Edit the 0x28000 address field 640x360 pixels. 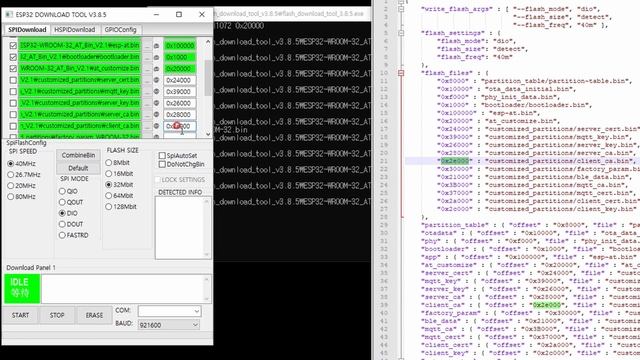[x=180, y=114]
